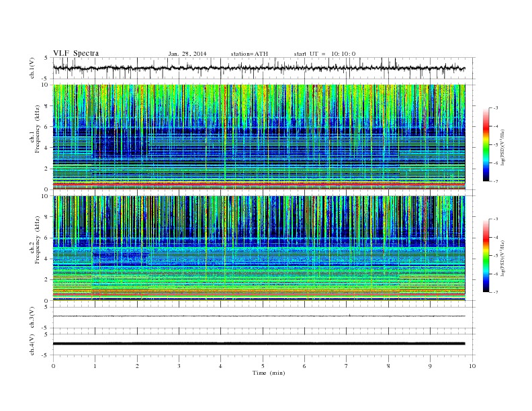Click the 'ch.4(V)' axis label

pyautogui.click(x=32, y=345)
